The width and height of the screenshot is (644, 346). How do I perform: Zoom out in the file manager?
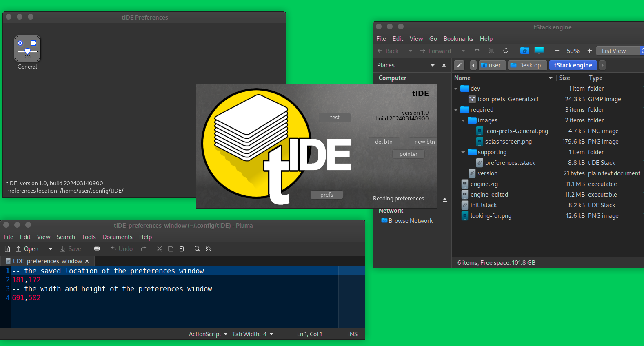point(557,51)
